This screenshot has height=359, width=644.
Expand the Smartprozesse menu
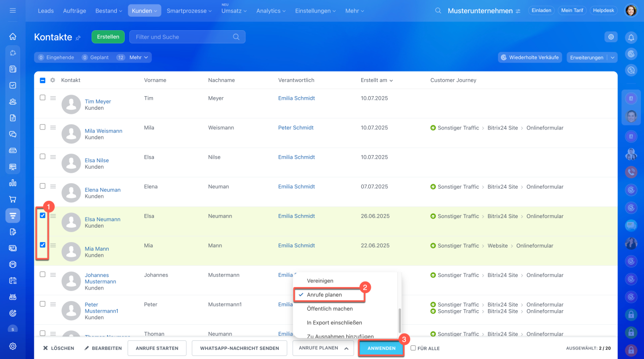(189, 11)
